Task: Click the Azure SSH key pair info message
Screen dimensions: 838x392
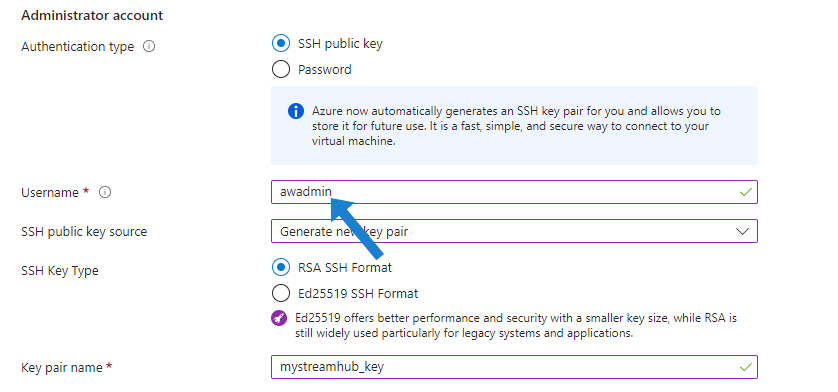Action: coord(514,125)
